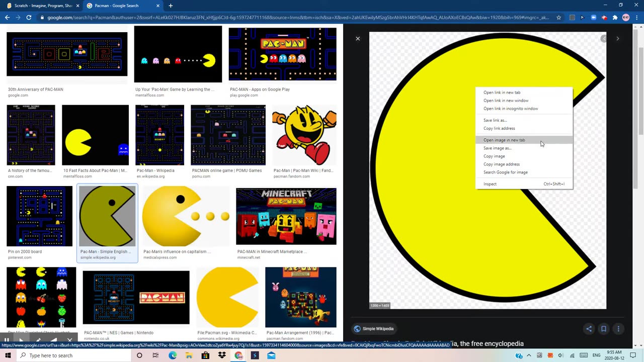Select the 'Pac-Man's influence on capitalism' thumbnail
This screenshot has width=644, height=362.
point(186,216)
